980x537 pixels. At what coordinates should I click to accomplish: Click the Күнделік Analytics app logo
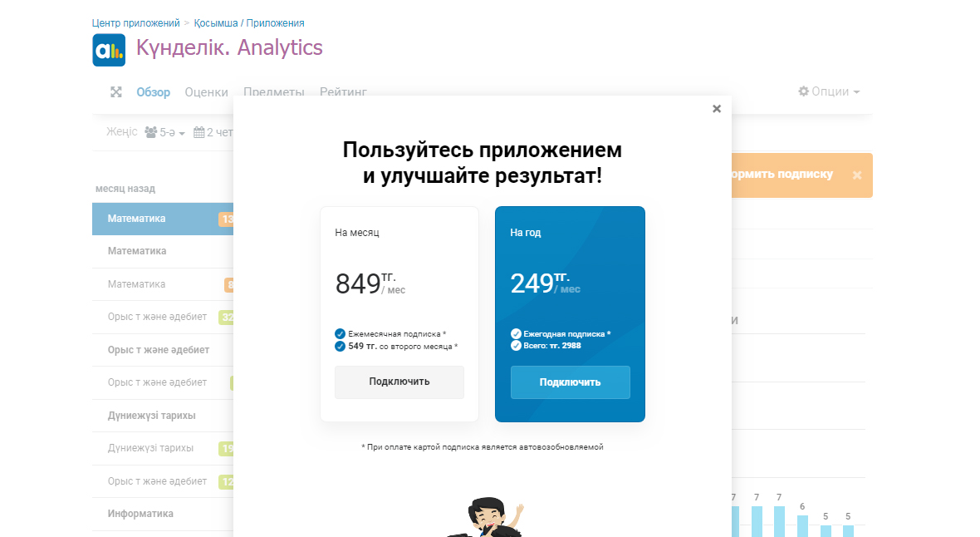tap(109, 50)
